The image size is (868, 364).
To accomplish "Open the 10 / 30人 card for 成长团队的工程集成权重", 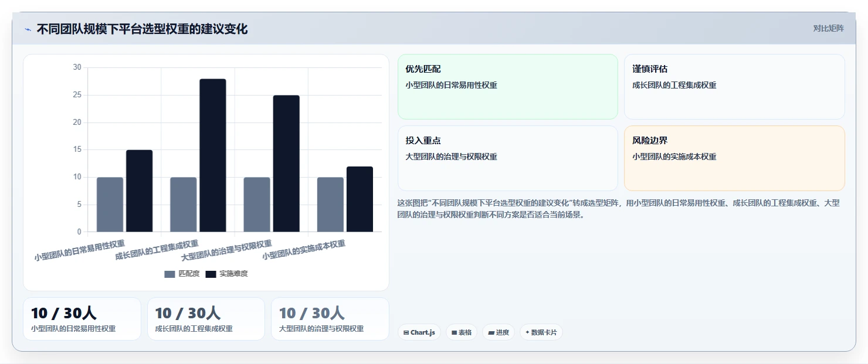I will (206, 319).
